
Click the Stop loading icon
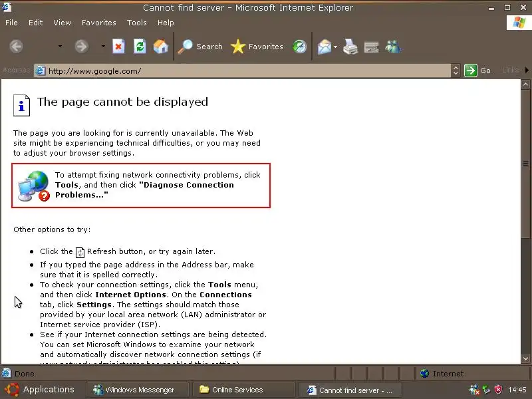pos(118,47)
